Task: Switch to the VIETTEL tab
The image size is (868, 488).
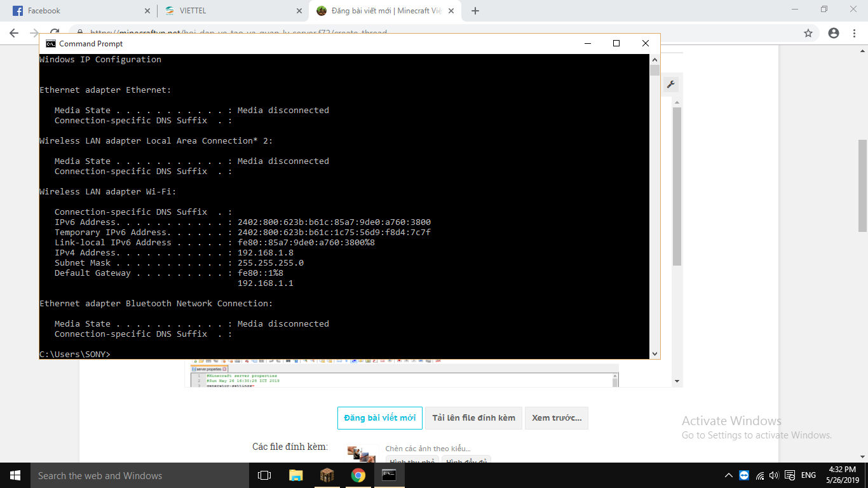Action: pos(233,11)
